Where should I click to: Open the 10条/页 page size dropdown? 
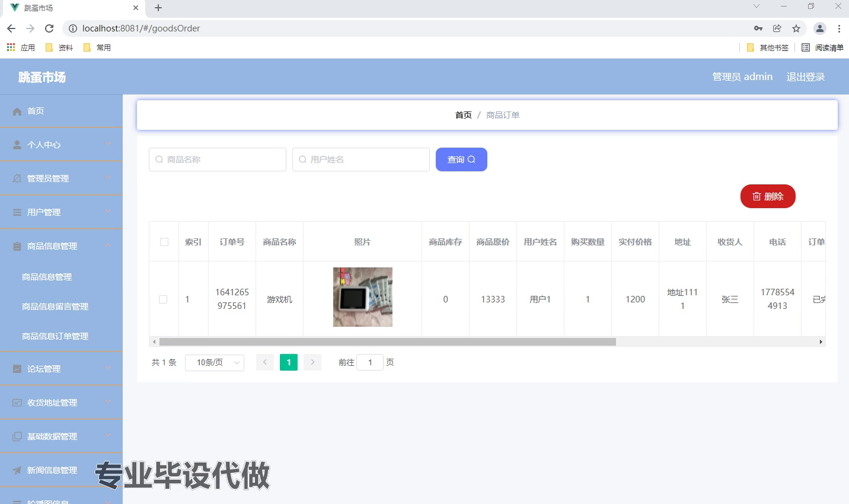(x=215, y=362)
